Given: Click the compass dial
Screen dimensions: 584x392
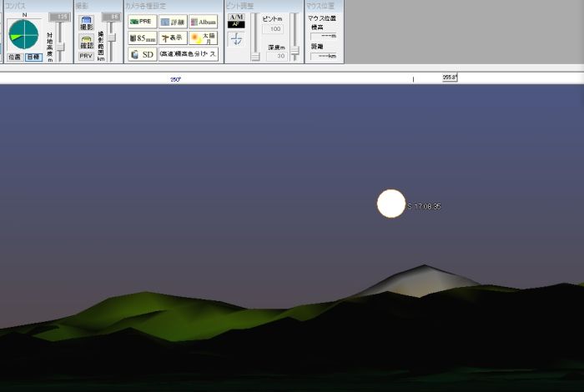Looking at the screenshot, I should (x=23, y=33).
